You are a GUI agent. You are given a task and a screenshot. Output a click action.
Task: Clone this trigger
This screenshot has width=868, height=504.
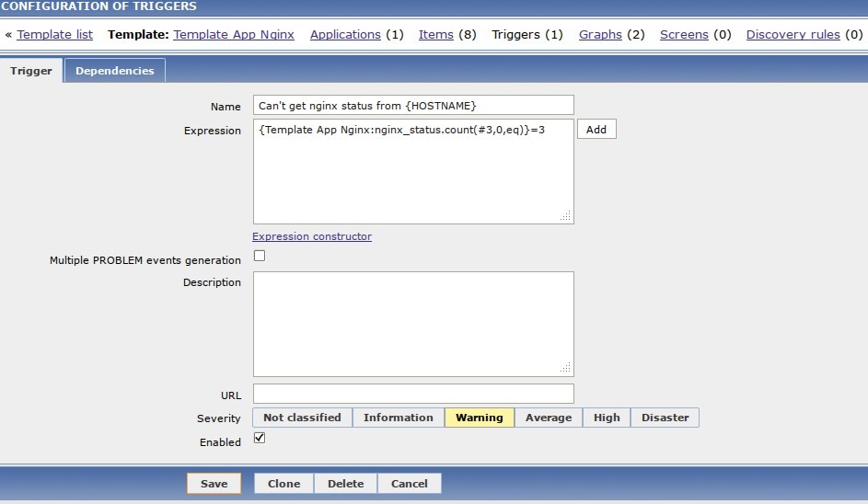click(284, 484)
